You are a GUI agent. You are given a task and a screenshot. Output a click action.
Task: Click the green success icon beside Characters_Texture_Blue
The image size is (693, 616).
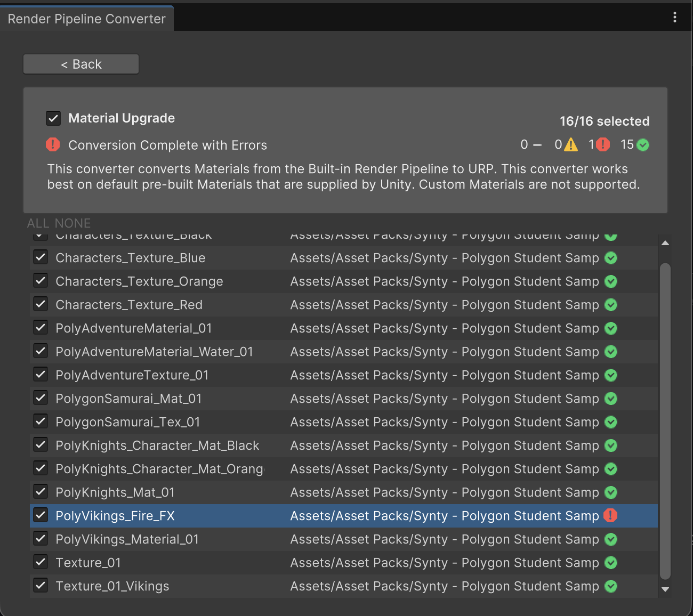click(x=611, y=258)
